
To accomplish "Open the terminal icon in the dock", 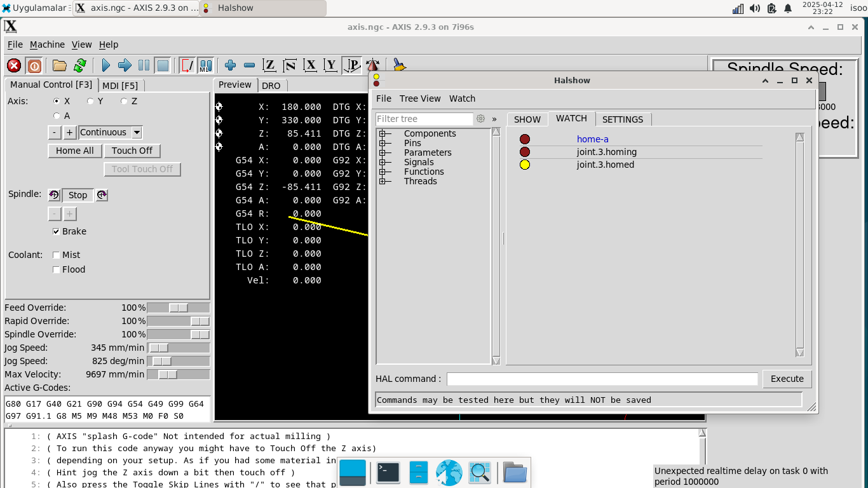I will point(388,473).
